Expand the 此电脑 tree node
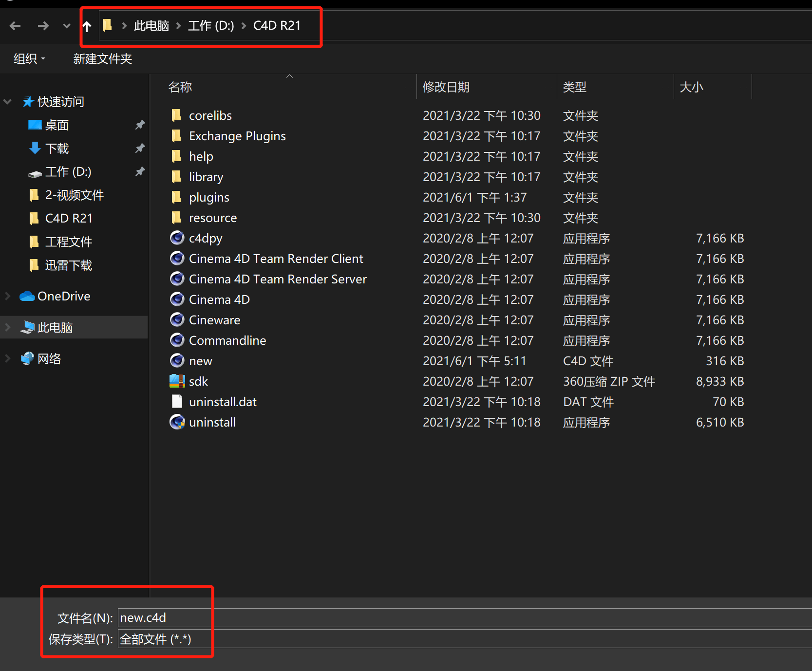 7,327
